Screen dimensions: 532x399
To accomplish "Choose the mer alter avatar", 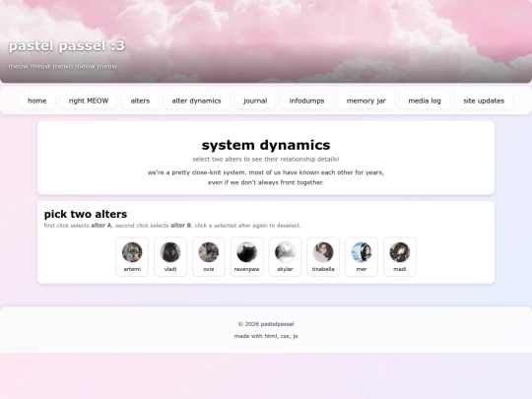I will (362, 252).
